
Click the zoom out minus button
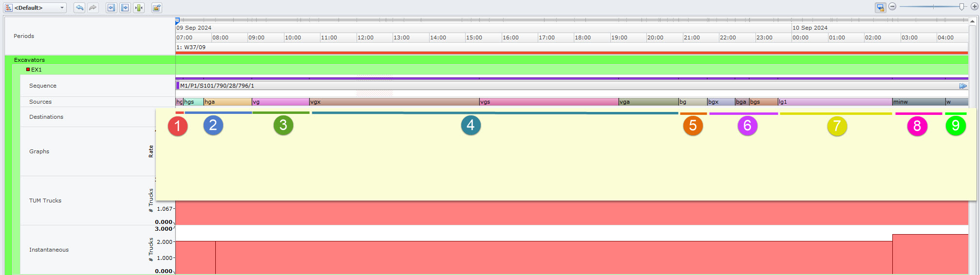[892, 7]
